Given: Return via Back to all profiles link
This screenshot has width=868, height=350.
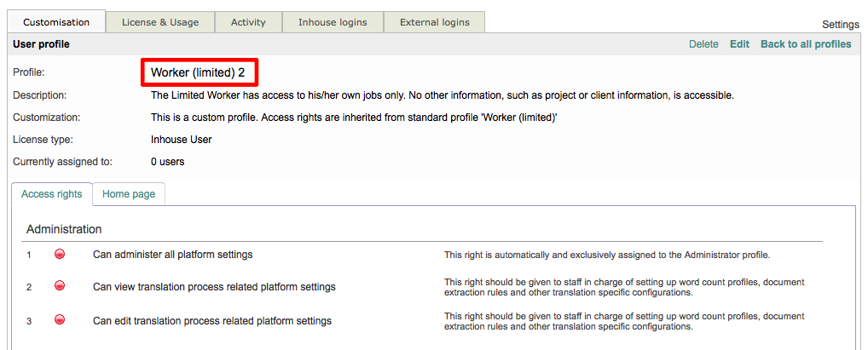Looking at the screenshot, I should (806, 44).
